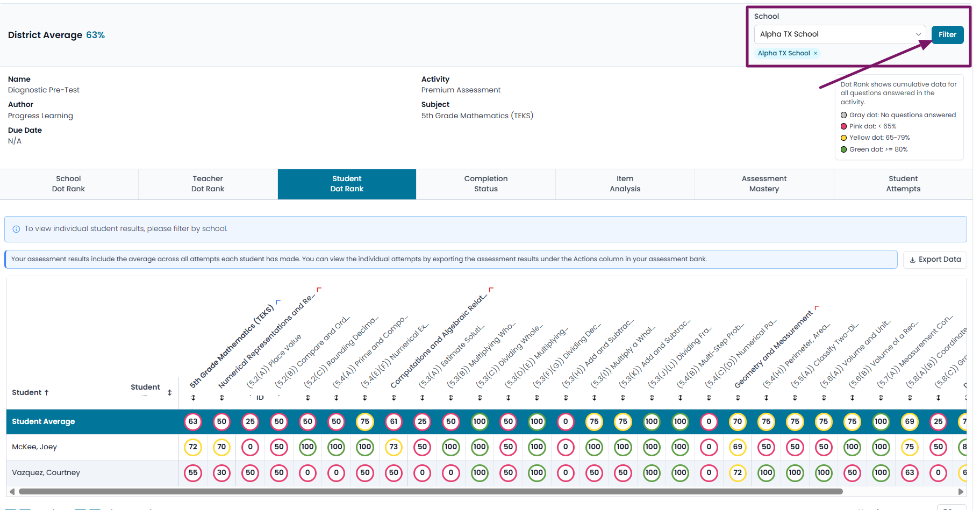This screenshot has width=980, height=510.
Task: Open the Completion Status tab
Action: coord(486,184)
